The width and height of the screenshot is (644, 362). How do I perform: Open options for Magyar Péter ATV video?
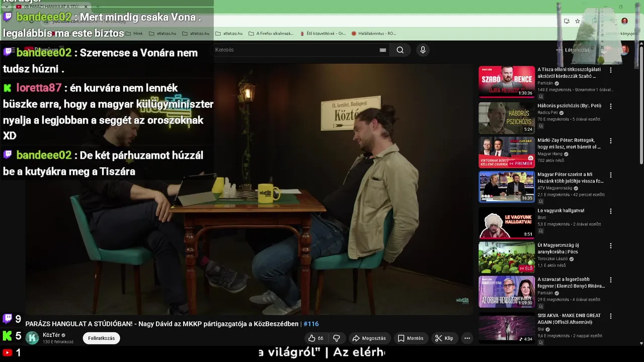pos(611,175)
